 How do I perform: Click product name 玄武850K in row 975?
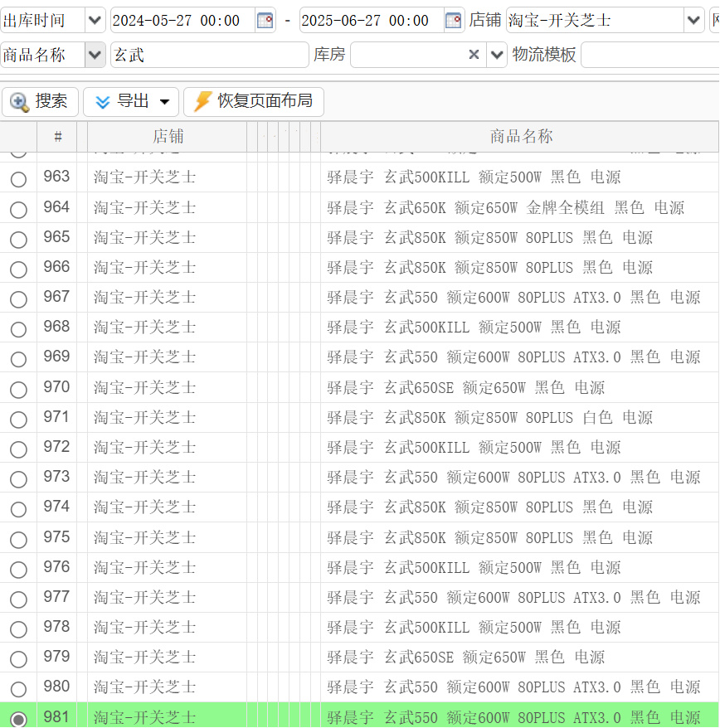(x=489, y=537)
